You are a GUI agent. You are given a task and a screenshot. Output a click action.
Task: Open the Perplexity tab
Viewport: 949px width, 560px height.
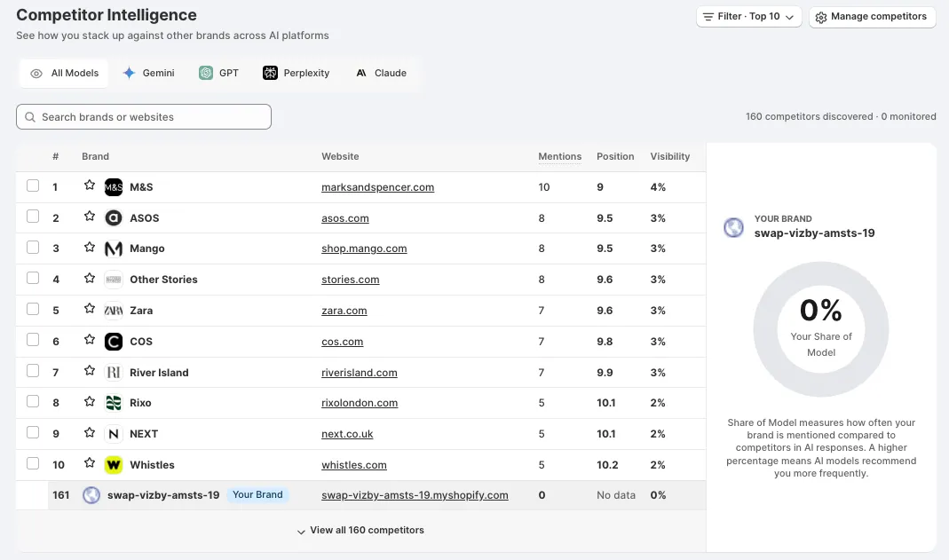[296, 73]
